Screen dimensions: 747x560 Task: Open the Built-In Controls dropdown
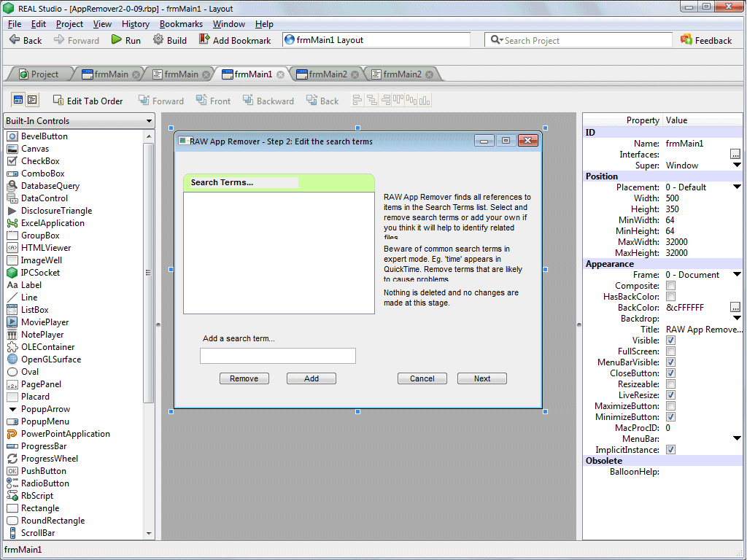pos(79,121)
